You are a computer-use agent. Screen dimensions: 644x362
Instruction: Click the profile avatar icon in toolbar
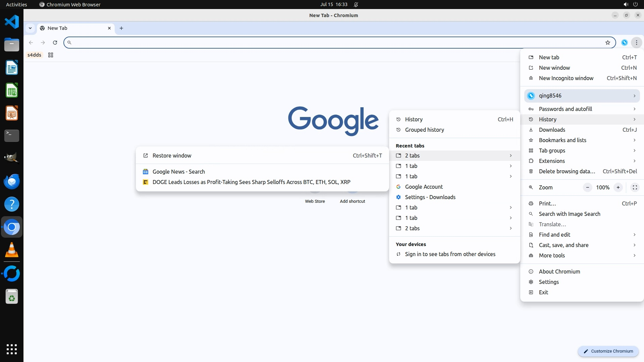click(x=624, y=43)
